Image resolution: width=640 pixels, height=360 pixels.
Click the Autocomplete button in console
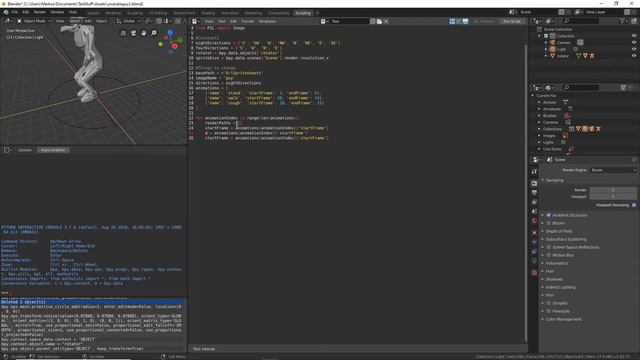coord(53,150)
